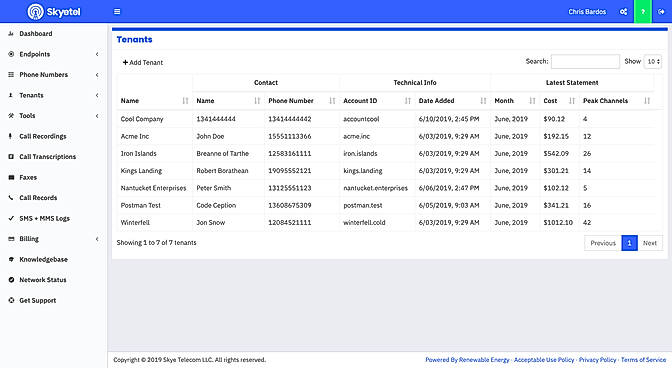
Task: Click the Endpoints sidebar icon
Action: 11,54
